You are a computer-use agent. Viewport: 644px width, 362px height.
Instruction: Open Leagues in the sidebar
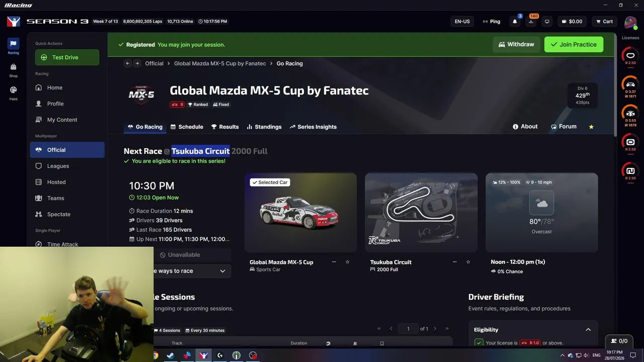click(x=58, y=166)
